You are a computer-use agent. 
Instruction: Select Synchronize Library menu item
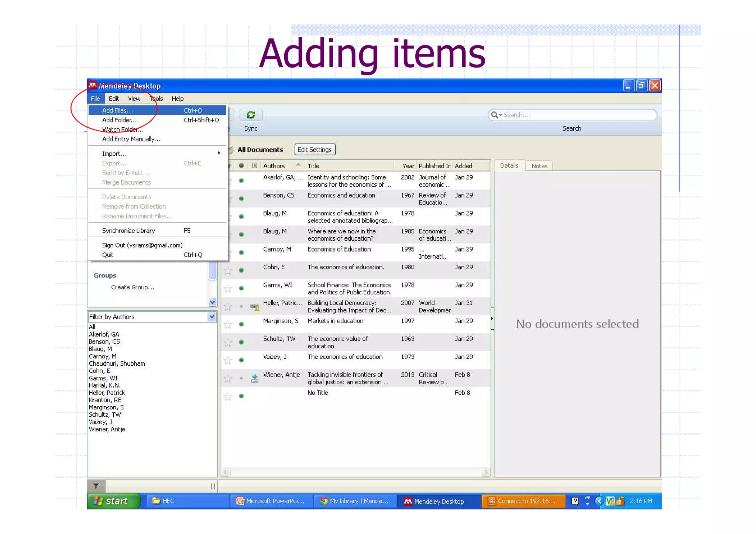click(157, 230)
